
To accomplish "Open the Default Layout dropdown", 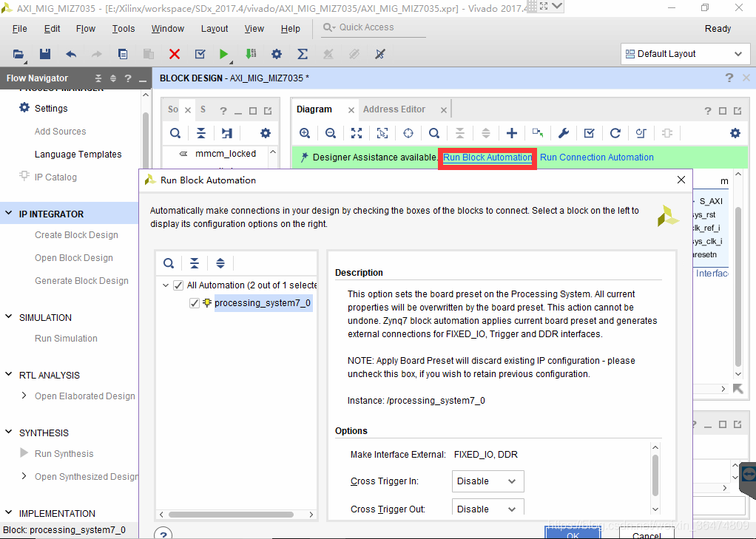I will [685, 54].
